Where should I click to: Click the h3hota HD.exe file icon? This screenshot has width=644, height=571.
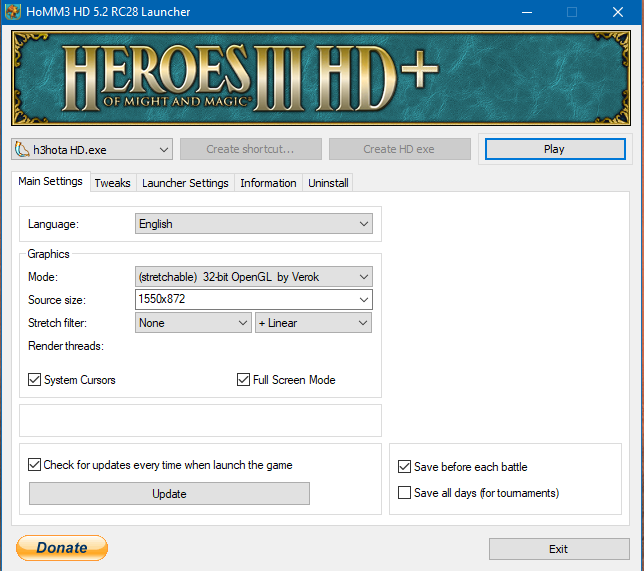(22, 150)
